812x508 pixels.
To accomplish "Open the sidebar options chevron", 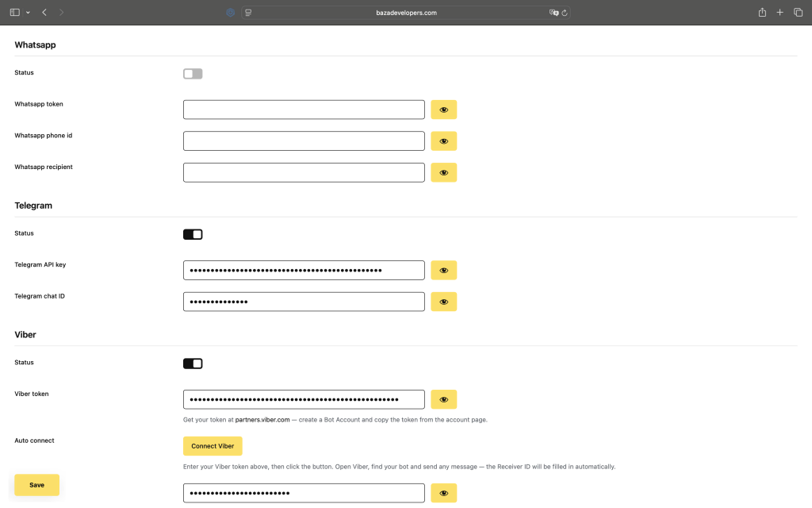I will (28, 13).
